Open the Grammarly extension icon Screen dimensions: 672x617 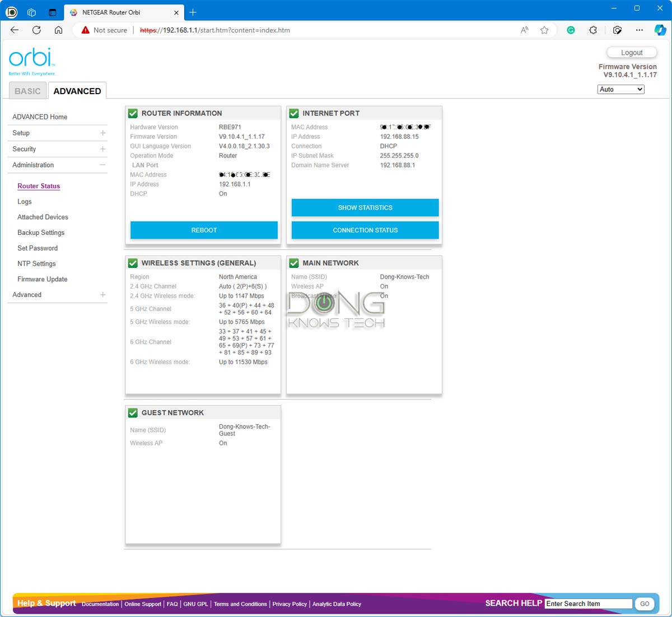[x=571, y=30]
